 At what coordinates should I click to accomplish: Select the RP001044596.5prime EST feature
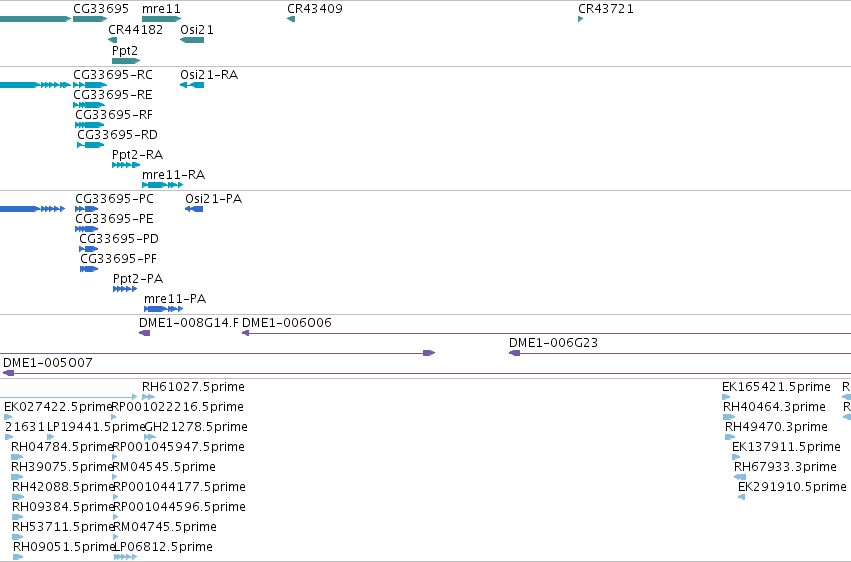tap(116, 518)
